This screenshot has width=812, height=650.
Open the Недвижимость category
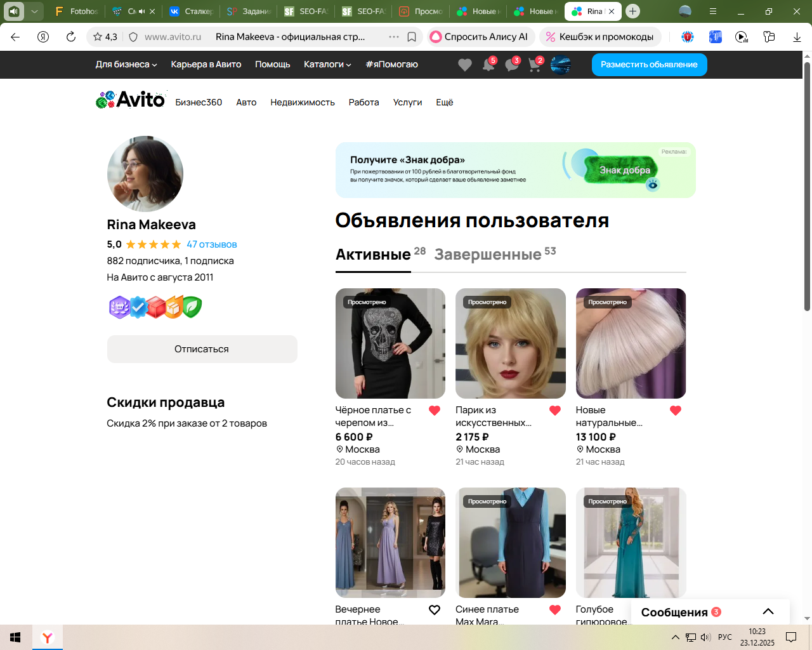point(303,102)
